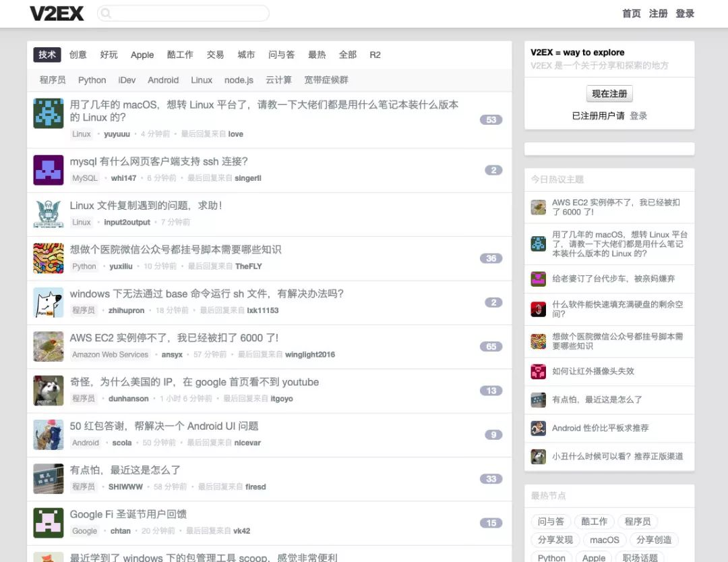The width and height of the screenshot is (728, 562).
Task: Open the Amazon Web Services node tag
Action: tap(110, 355)
